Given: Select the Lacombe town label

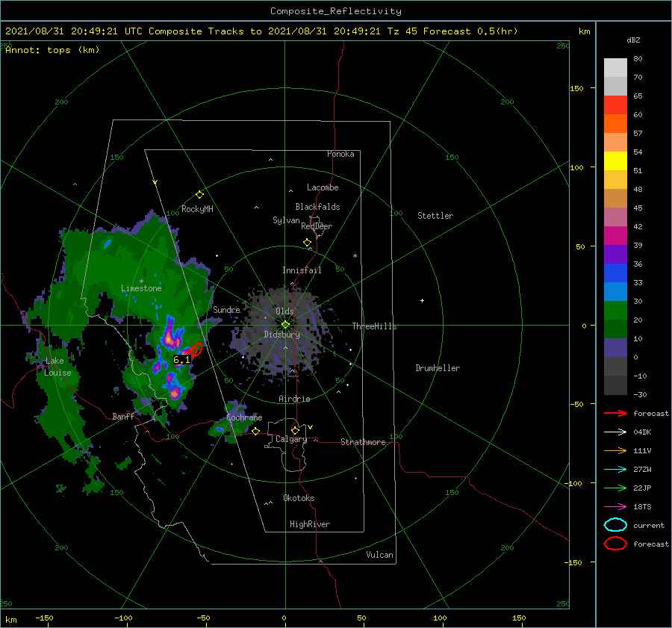Looking at the screenshot, I should tap(323, 187).
